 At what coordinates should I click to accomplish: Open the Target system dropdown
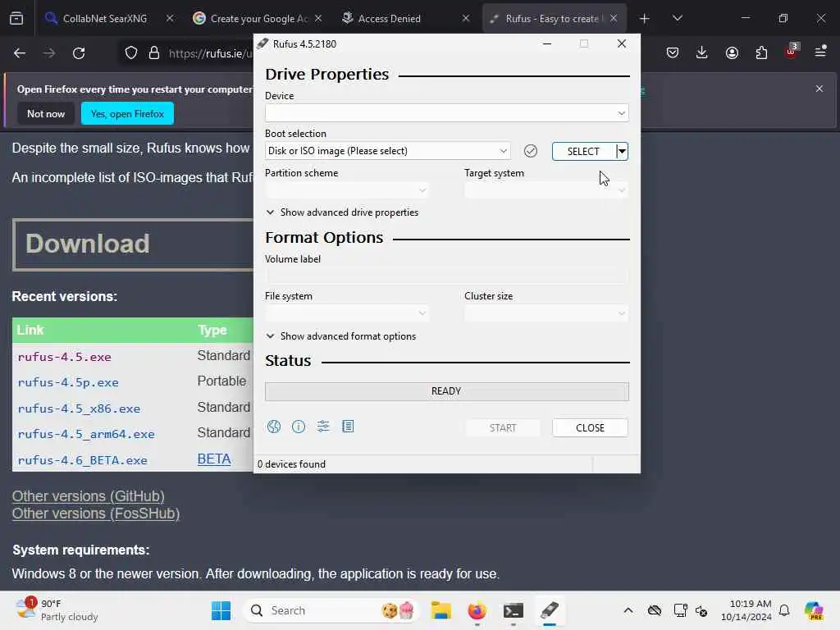pos(546,190)
